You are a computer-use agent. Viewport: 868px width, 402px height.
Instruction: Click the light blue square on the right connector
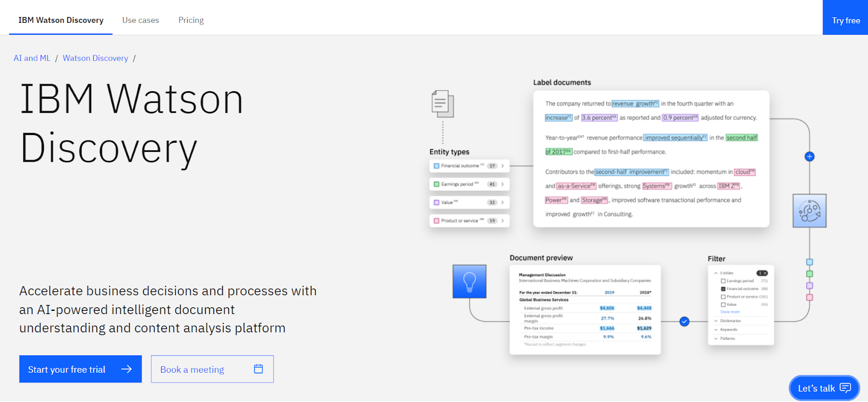809,262
